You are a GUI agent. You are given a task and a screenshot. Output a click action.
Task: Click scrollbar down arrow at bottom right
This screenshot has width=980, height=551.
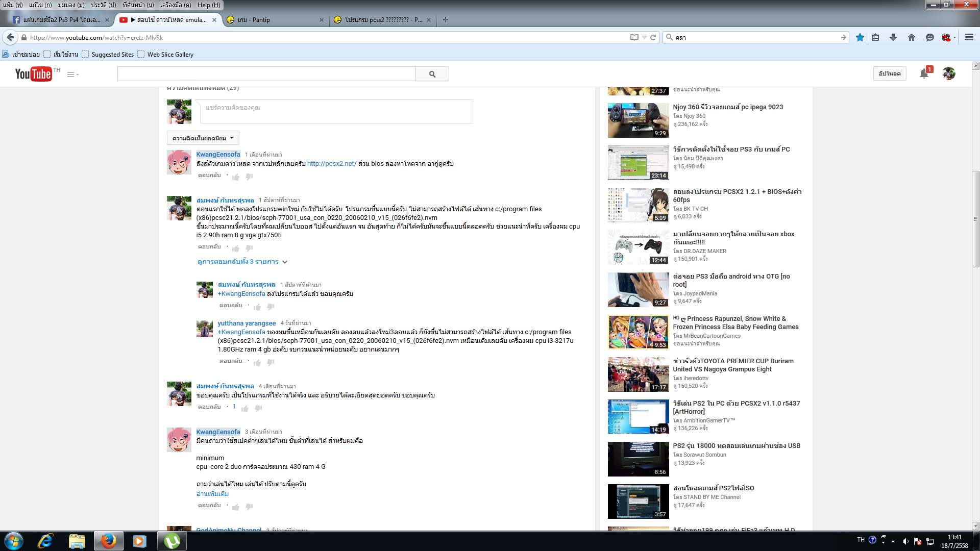click(975, 526)
